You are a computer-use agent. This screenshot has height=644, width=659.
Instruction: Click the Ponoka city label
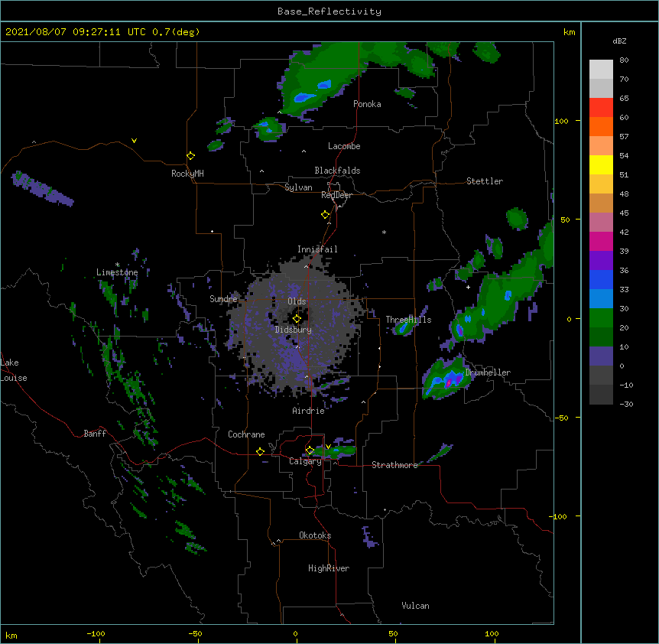(367, 104)
